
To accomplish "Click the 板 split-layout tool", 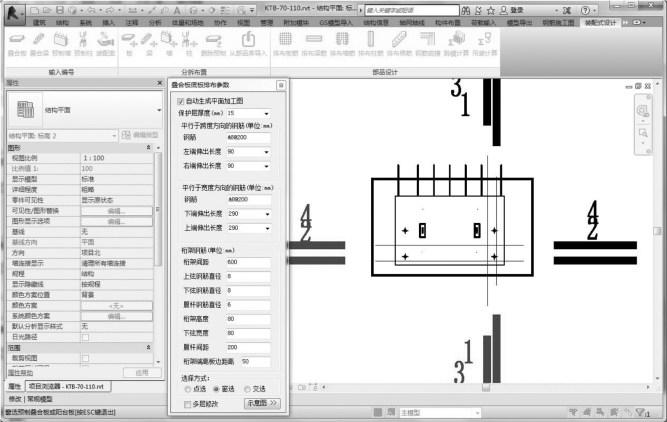I will 129,45.
